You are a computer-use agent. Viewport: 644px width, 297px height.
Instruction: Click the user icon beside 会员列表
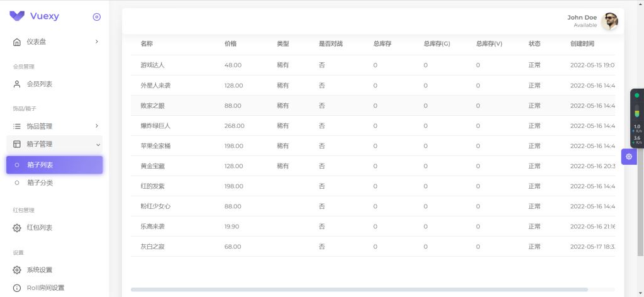point(17,84)
